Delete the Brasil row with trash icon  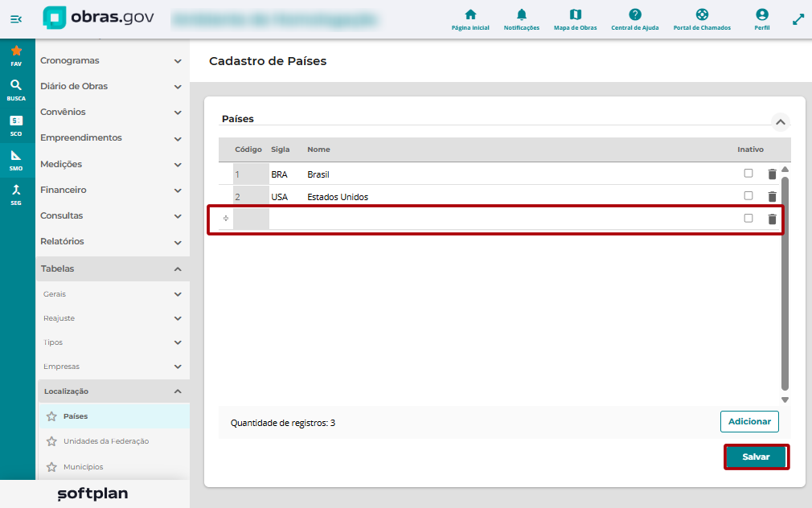coord(772,174)
